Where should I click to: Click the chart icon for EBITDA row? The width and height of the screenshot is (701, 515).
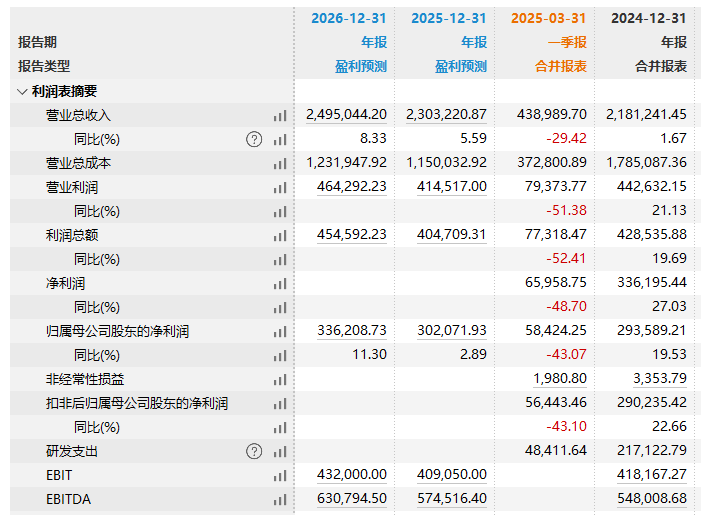[280, 500]
